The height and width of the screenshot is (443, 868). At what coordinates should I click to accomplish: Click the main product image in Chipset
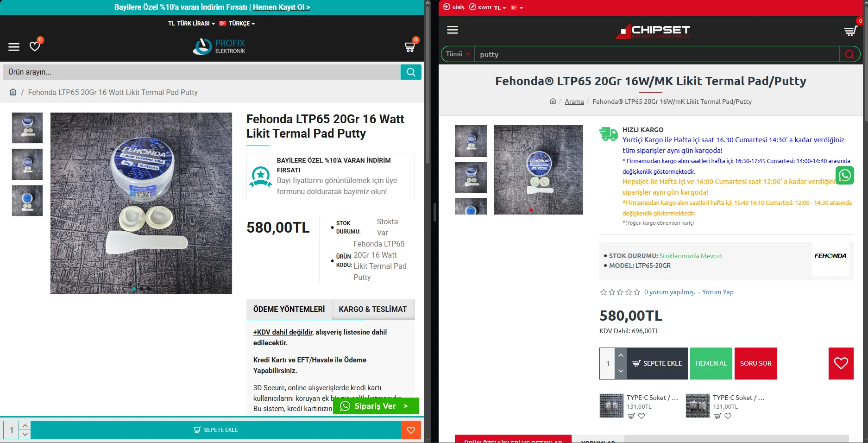[x=538, y=170]
